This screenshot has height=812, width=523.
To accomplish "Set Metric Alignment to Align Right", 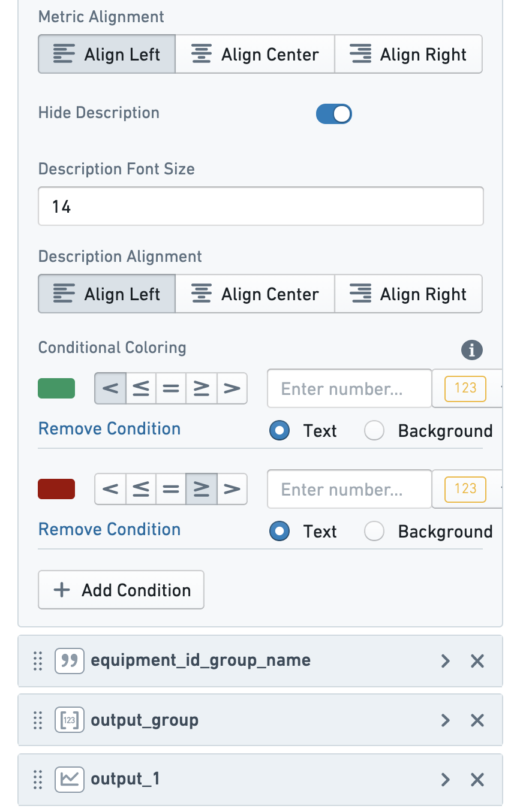I will tap(408, 55).
